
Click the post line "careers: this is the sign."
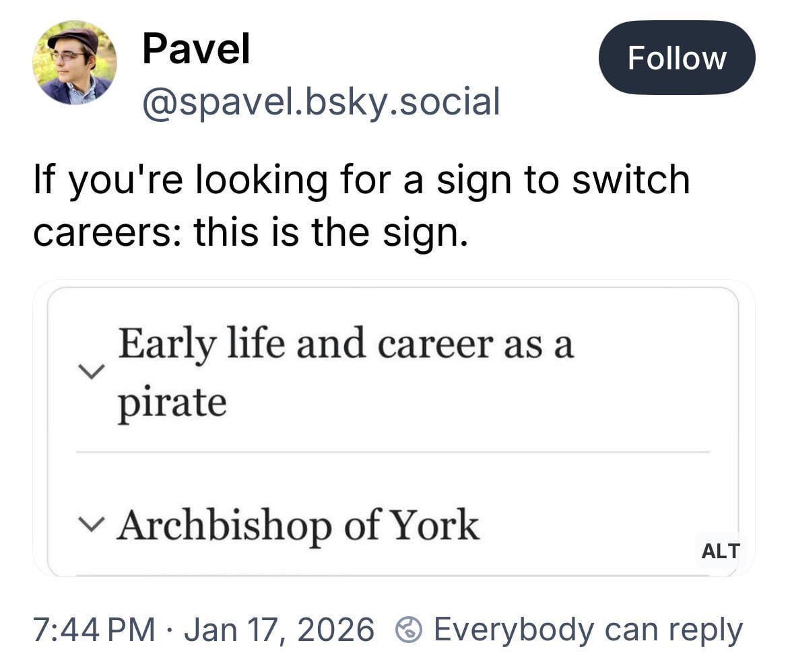click(249, 232)
